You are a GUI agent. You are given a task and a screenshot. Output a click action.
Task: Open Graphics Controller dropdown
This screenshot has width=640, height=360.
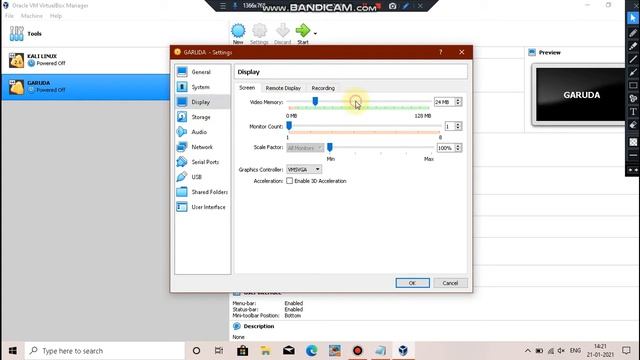304,169
